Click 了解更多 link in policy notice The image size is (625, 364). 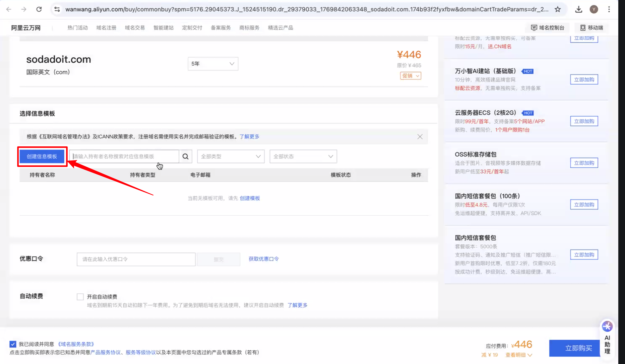(249, 136)
